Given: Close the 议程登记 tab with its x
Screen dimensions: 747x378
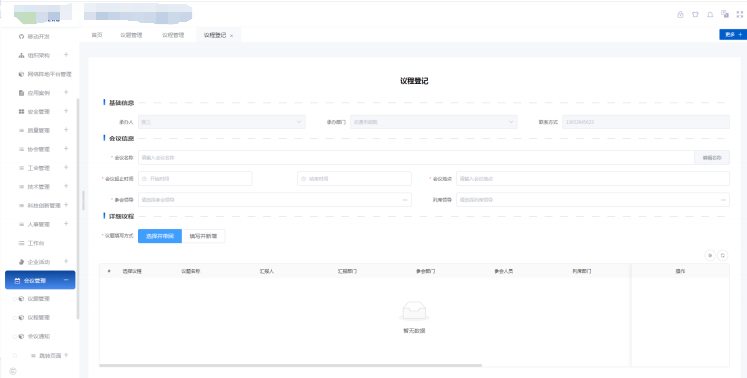Looking at the screenshot, I should 232,36.
